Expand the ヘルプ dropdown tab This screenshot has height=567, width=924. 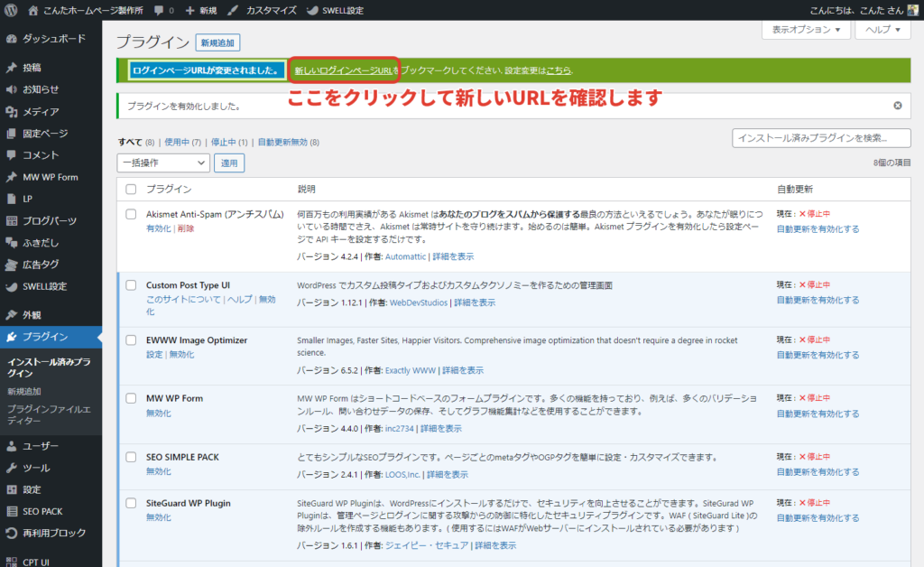point(882,30)
